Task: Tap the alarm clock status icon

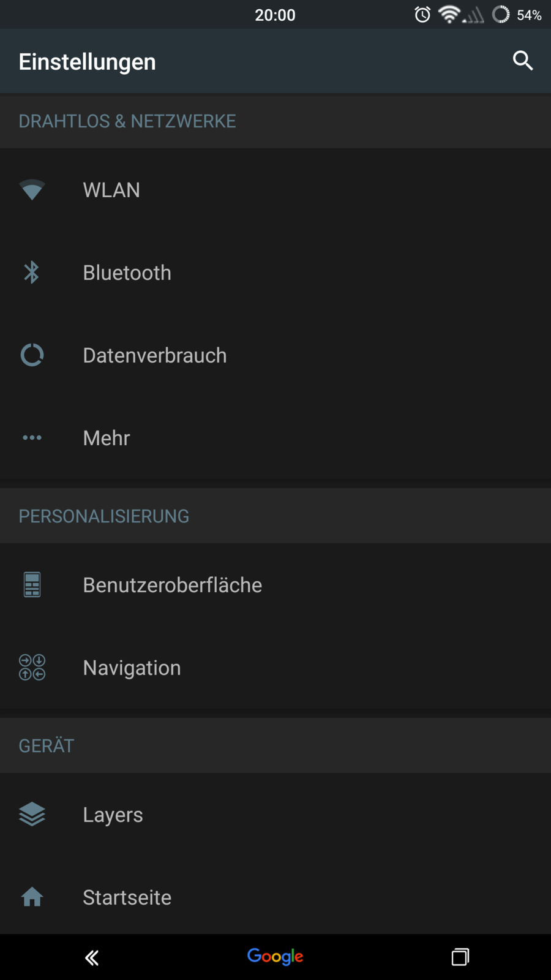Action: pyautogui.click(x=422, y=15)
